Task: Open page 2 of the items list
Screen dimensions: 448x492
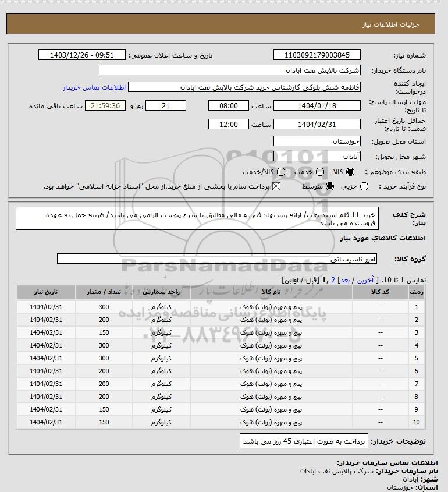Action: pyautogui.click(x=333, y=280)
